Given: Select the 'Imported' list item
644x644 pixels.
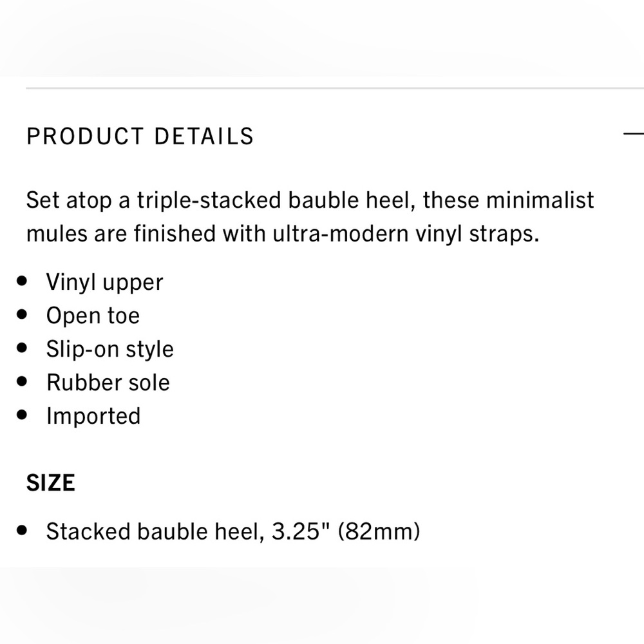Looking at the screenshot, I should coord(93,416).
